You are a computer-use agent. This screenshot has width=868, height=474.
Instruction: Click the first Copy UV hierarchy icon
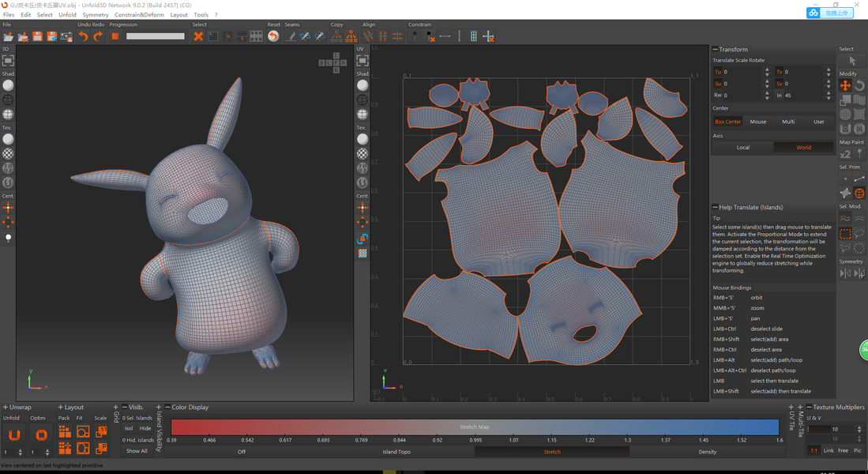point(336,36)
